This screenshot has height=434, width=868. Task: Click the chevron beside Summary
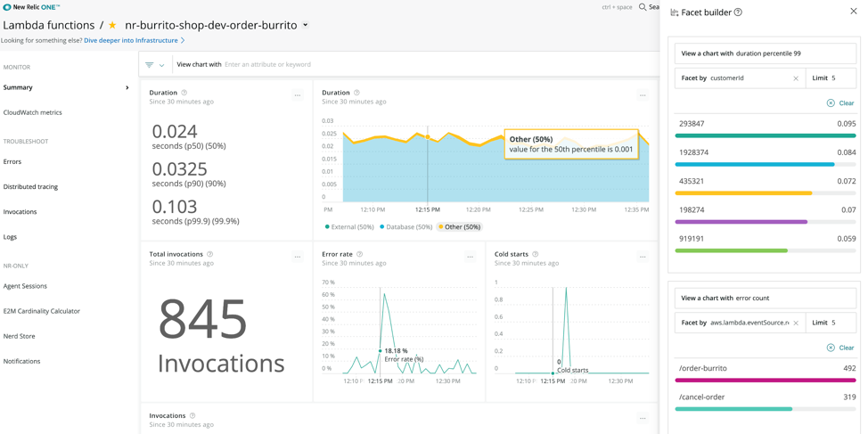click(127, 87)
